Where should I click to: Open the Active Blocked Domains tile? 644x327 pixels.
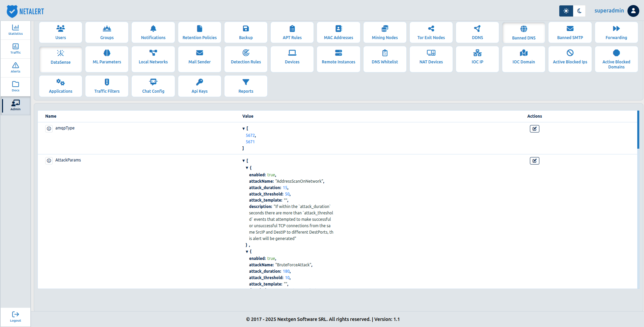616,59
